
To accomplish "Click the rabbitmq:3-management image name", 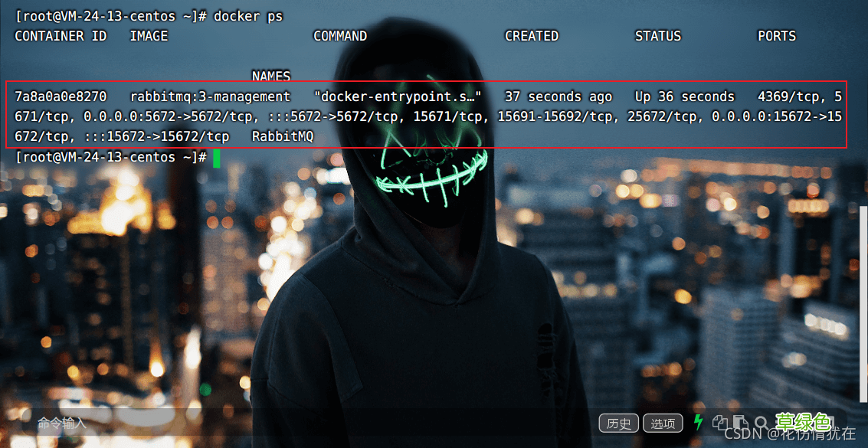I will coord(210,96).
